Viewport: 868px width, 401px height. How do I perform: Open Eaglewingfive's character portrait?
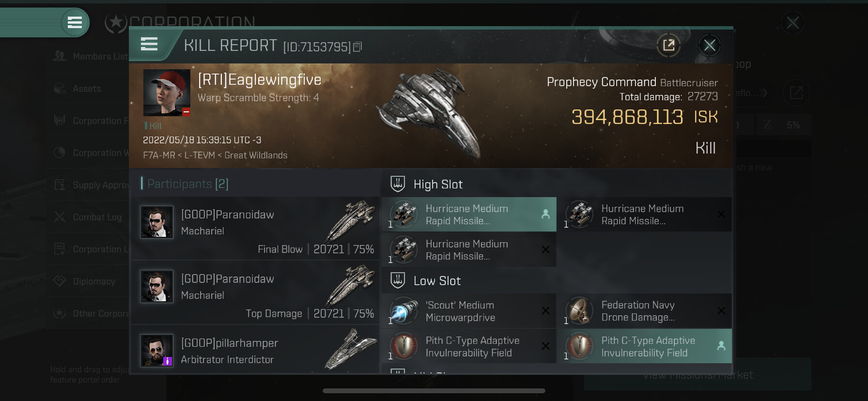167,93
